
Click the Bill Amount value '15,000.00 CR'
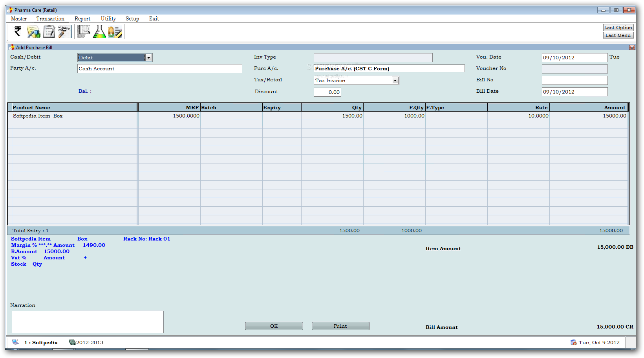[x=615, y=327]
